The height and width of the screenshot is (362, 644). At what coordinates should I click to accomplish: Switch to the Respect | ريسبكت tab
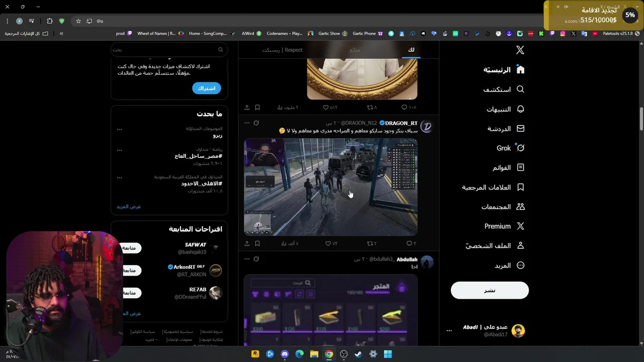point(282,50)
